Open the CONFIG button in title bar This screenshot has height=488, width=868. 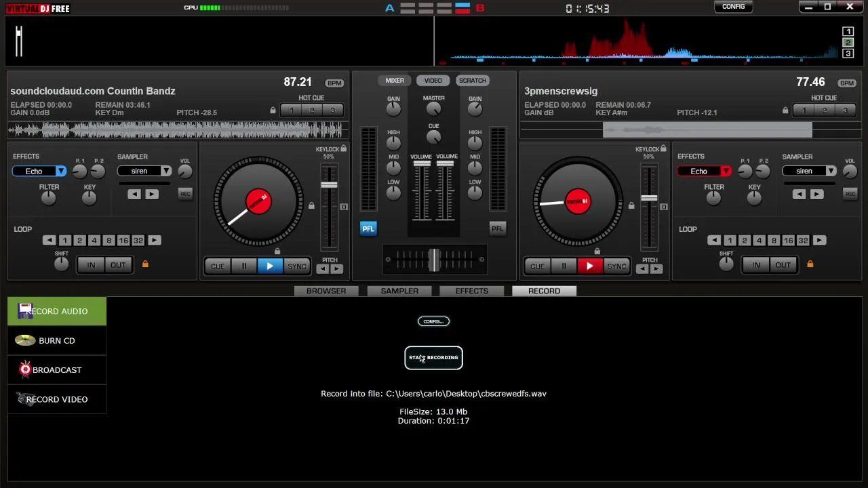(733, 7)
